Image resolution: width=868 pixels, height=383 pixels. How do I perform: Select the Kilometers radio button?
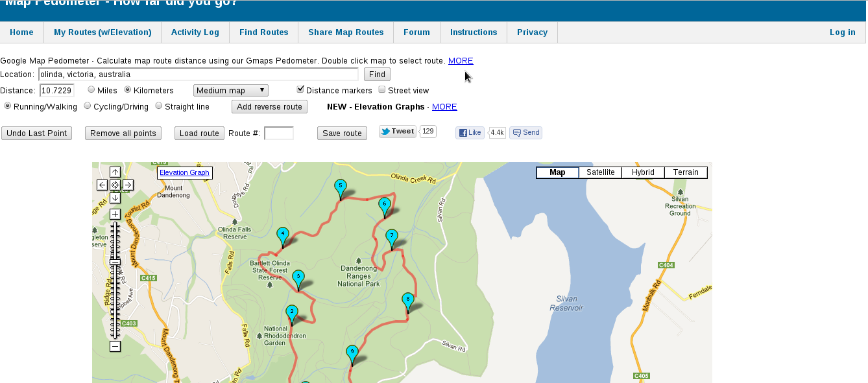127,89
